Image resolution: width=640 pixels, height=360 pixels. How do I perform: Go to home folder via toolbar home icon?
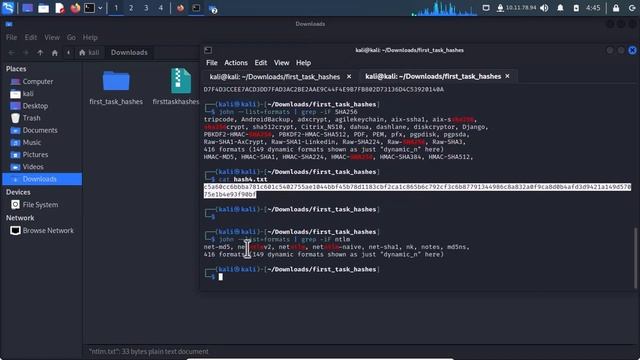tap(55, 53)
